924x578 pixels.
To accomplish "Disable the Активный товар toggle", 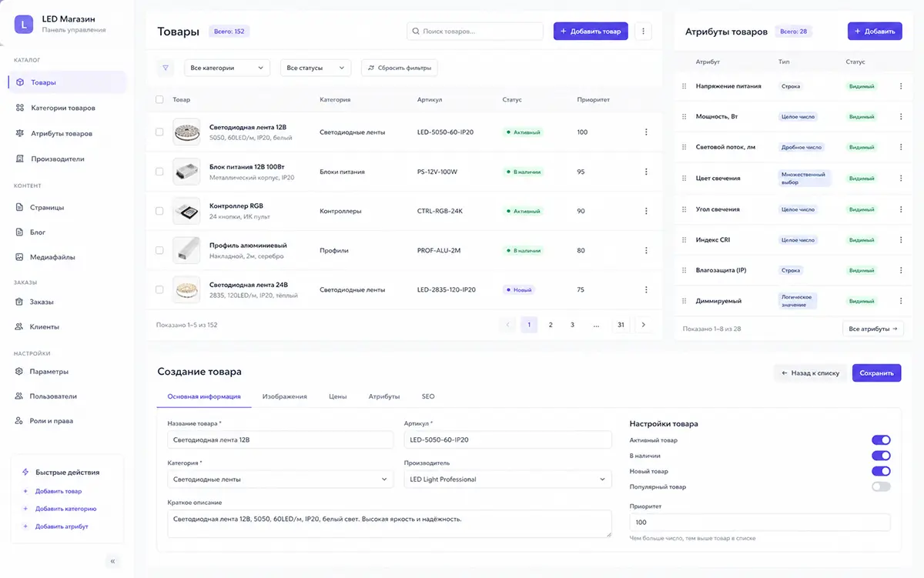I will [x=881, y=440].
